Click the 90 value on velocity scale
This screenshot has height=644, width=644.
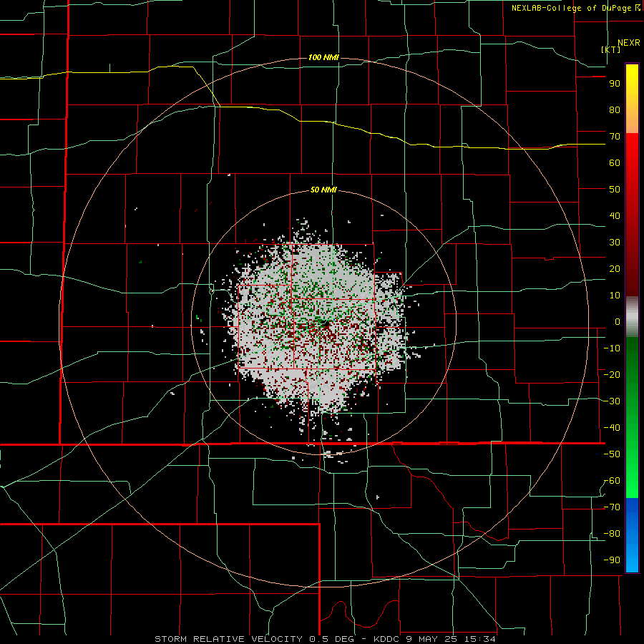pyautogui.click(x=615, y=84)
